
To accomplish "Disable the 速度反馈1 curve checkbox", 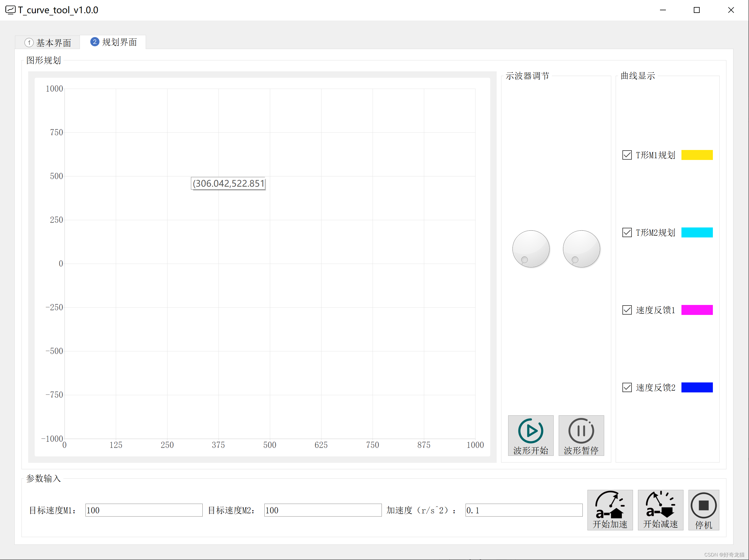I will click(627, 310).
